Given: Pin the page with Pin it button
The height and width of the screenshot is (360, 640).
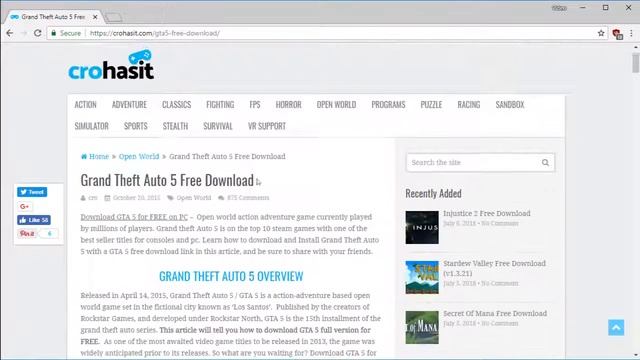Looking at the screenshot, I should [27, 233].
